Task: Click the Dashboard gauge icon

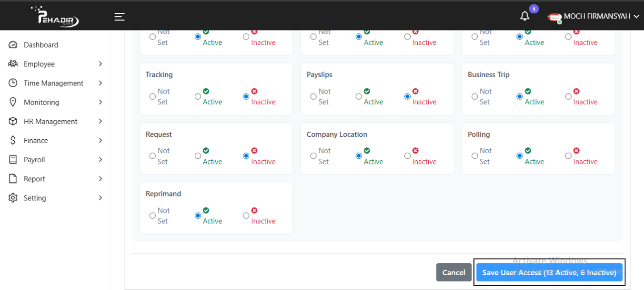Action: (13, 45)
